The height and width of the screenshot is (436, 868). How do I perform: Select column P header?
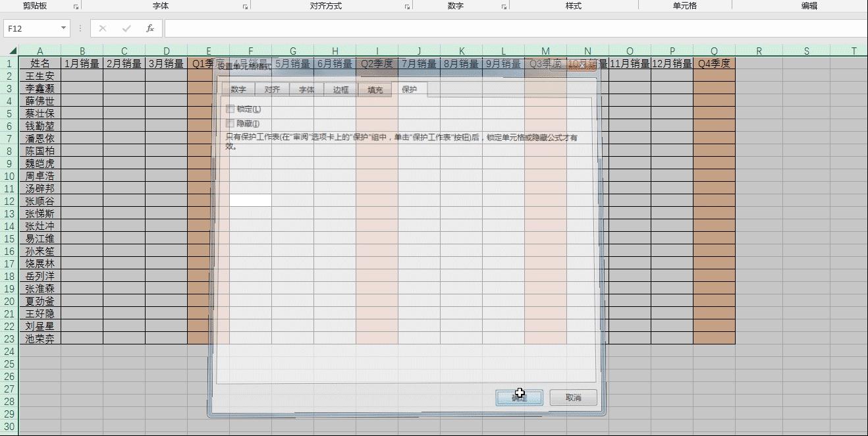coord(672,51)
